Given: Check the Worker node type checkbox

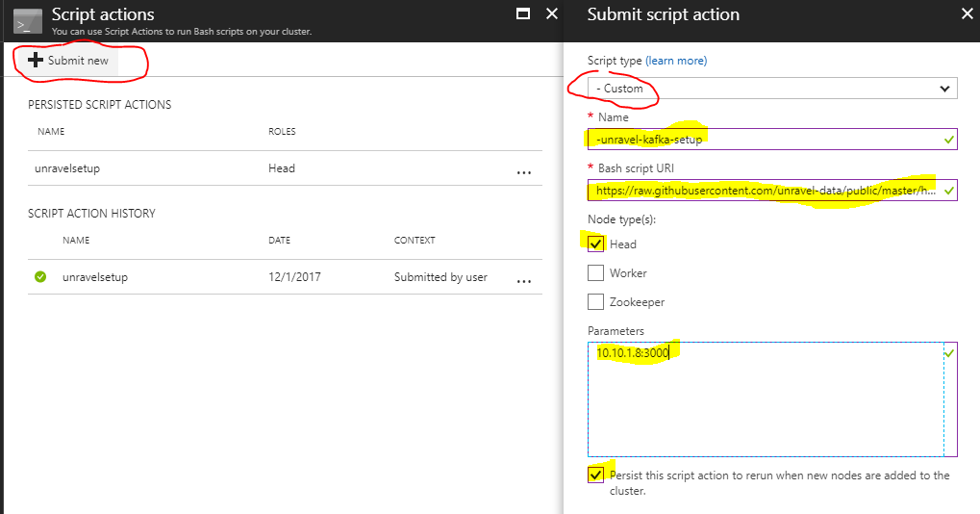Looking at the screenshot, I should click(595, 272).
